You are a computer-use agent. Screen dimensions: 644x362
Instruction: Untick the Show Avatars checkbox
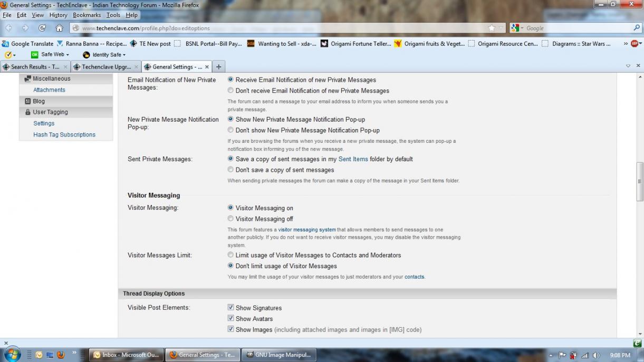(230, 318)
